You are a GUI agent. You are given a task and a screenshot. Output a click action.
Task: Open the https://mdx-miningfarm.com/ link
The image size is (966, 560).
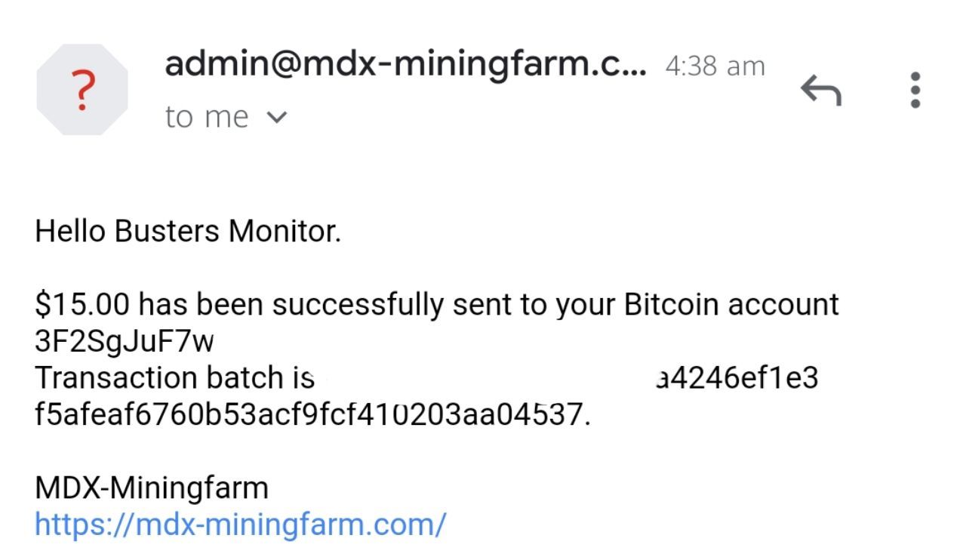tap(241, 524)
